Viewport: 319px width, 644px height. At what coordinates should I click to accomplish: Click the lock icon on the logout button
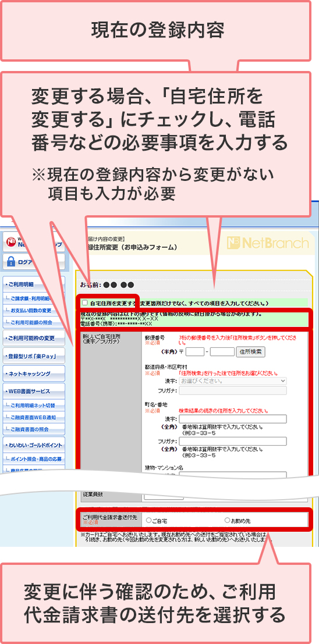pyautogui.click(x=12, y=261)
